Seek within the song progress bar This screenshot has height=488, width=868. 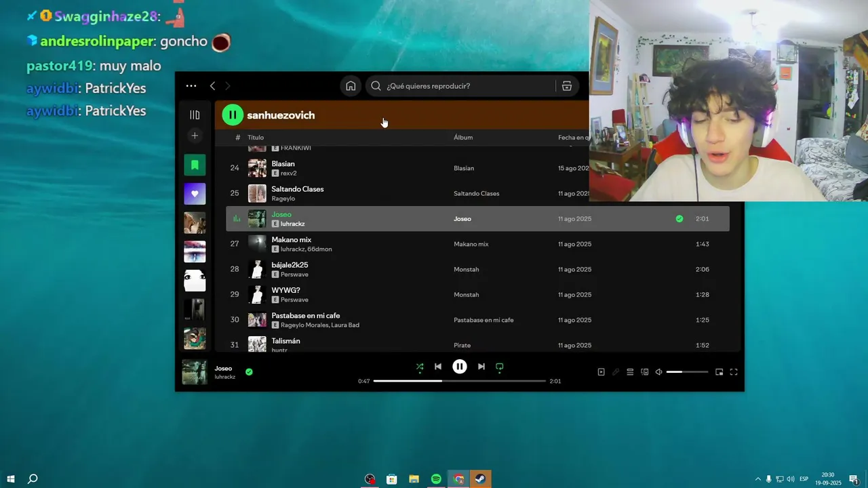[460, 381]
